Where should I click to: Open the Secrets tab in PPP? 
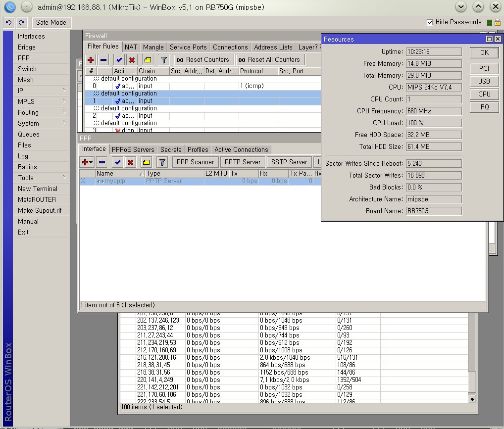[171, 150]
